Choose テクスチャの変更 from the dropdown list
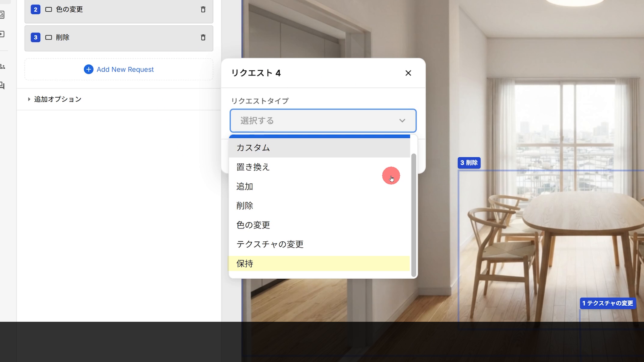Image resolution: width=644 pixels, height=362 pixels. pos(319,244)
